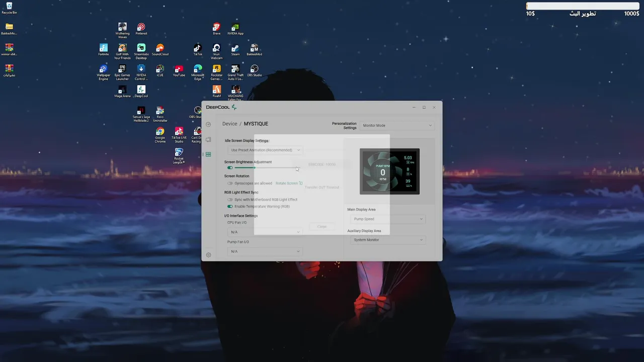Click the DeepCool logo in title bar
The height and width of the screenshot is (362, 644).
tap(221, 107)
